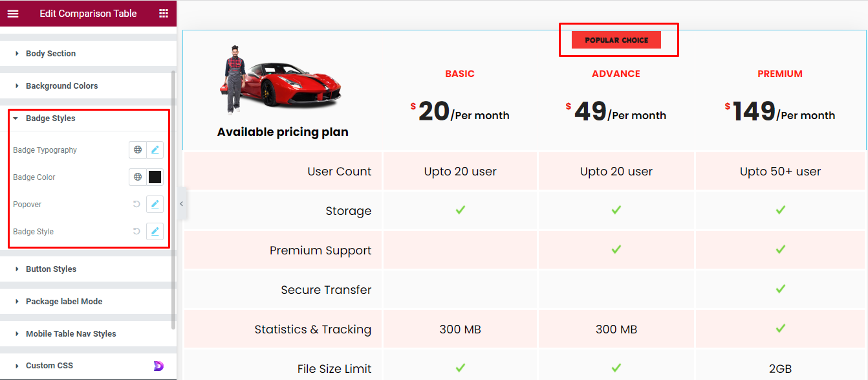Edit Badge Style pencil icon
868x380 pixels.
(x=155, y=232)
